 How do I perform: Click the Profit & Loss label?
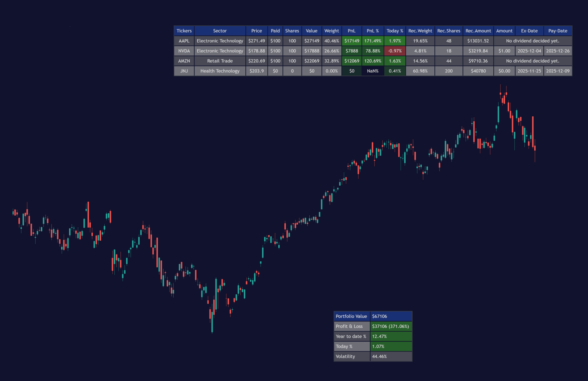(352, 326)
